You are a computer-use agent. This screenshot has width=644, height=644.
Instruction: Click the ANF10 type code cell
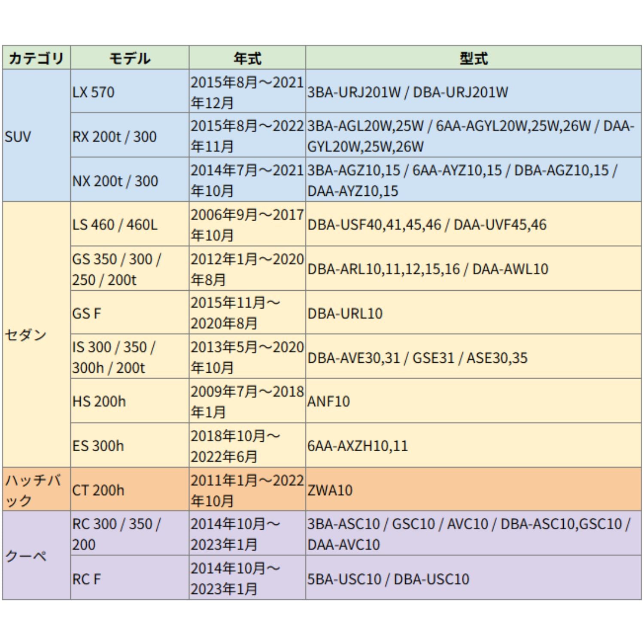pos(474,401)
